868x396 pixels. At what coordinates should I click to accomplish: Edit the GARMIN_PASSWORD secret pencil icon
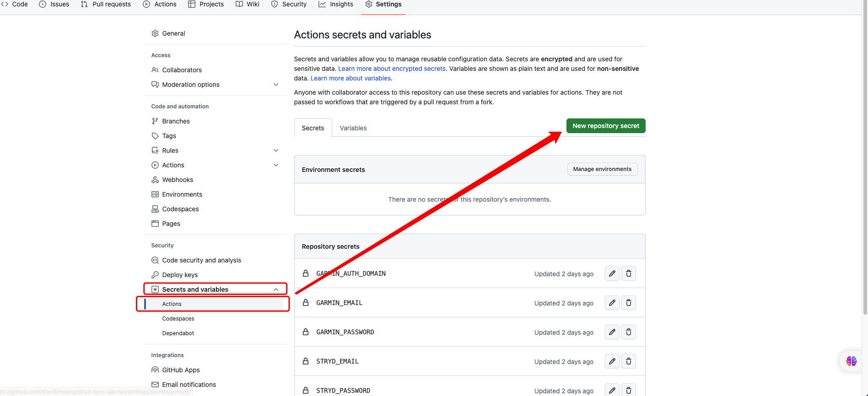[612, 332]
